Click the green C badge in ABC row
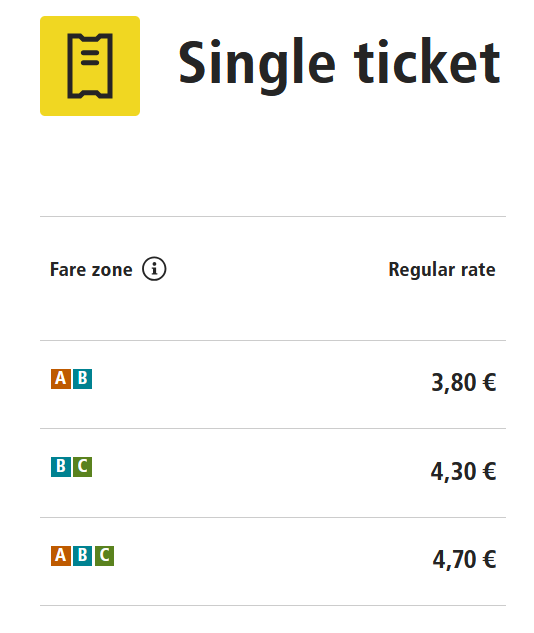This screenshot has width=534, height=633. click(x=105, y=555)
